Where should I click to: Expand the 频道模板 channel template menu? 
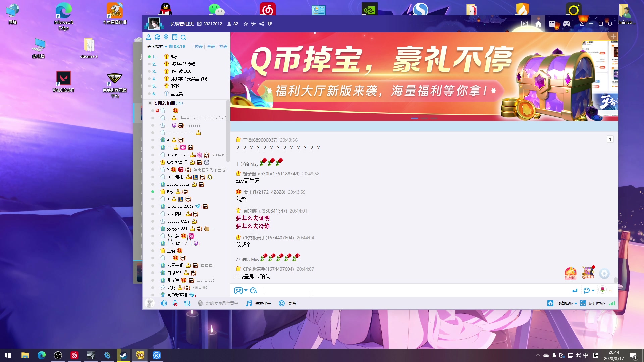click(567, 303)
